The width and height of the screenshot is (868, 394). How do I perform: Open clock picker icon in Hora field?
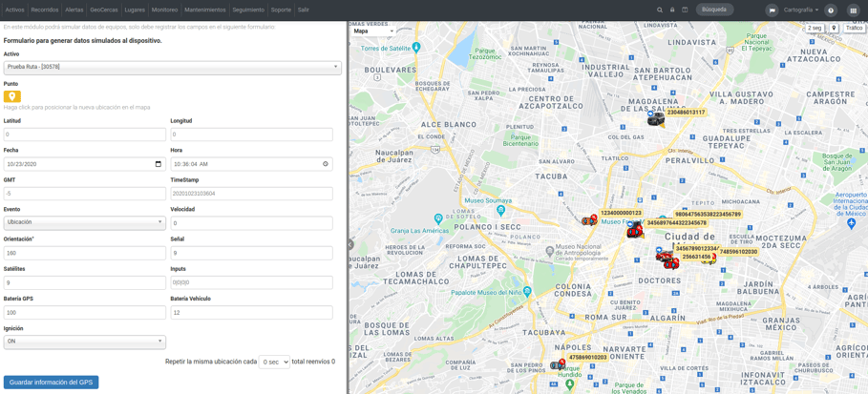326,164
